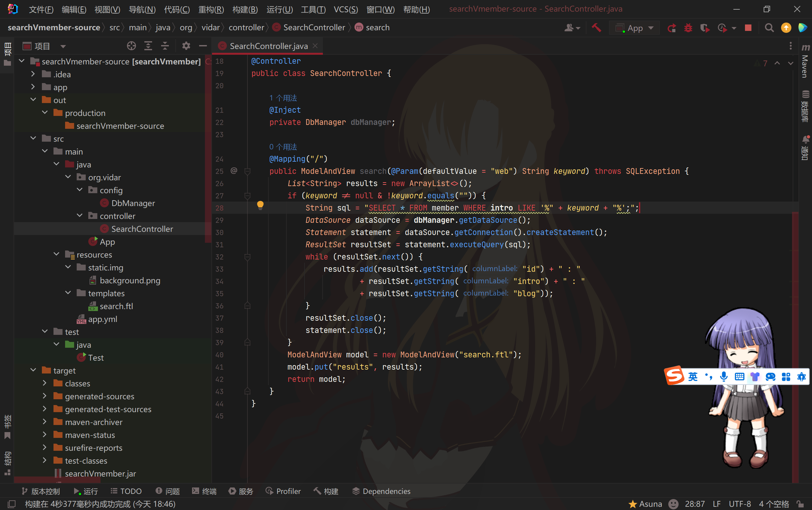Open the TODO tool window
Viewport: 812px width, 510px height.
point(126,491)
